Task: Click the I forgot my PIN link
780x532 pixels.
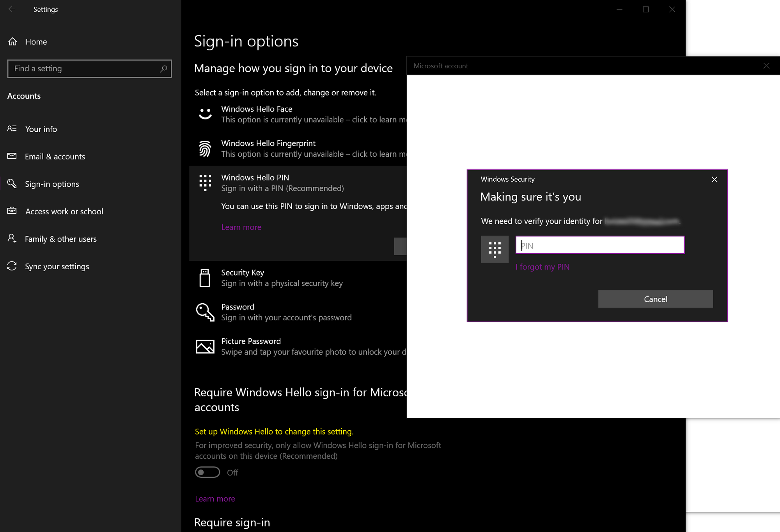Action: (x=542, y=267)
